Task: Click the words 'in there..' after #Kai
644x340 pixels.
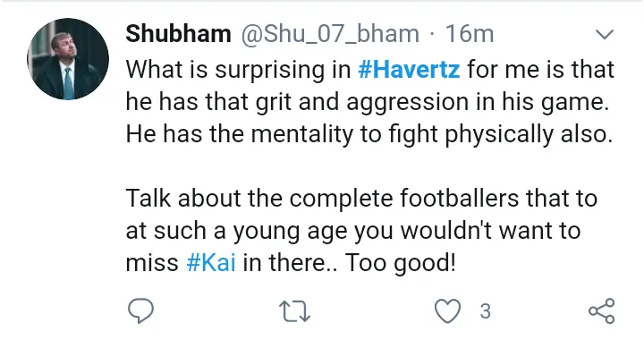Action: click(290, 262)
